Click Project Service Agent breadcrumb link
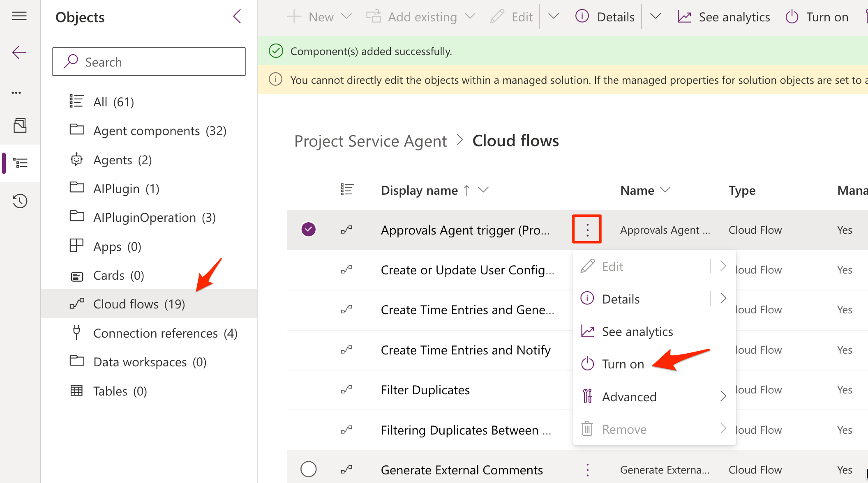868x483 pixels. click(x=370, y=141)
